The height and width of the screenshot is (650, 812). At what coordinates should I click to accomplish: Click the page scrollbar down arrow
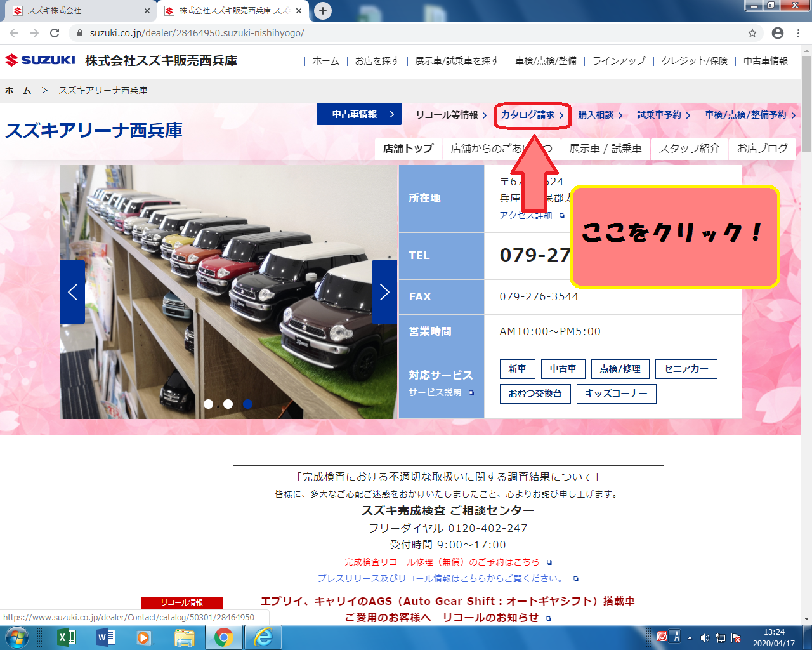pyautogui.click(x=806, y=619)
